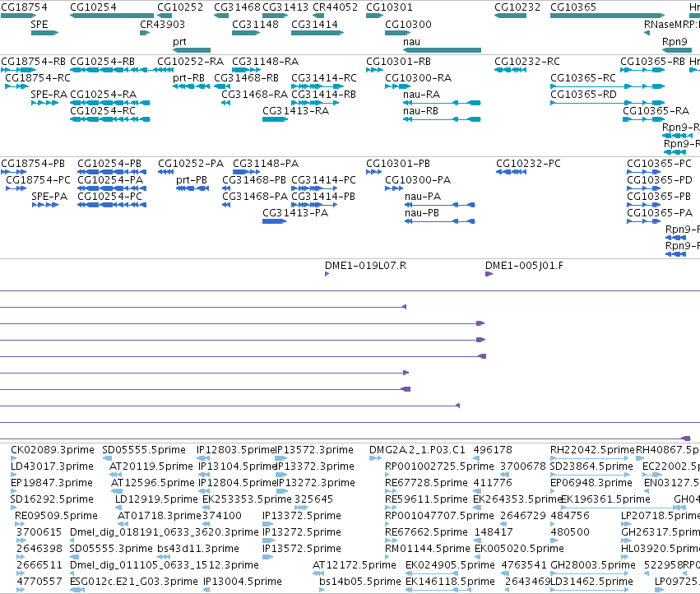Viewport: 700px width, 594px height.
Task: Open the SD23864.5prime EST label
Action: pos(591,466)
